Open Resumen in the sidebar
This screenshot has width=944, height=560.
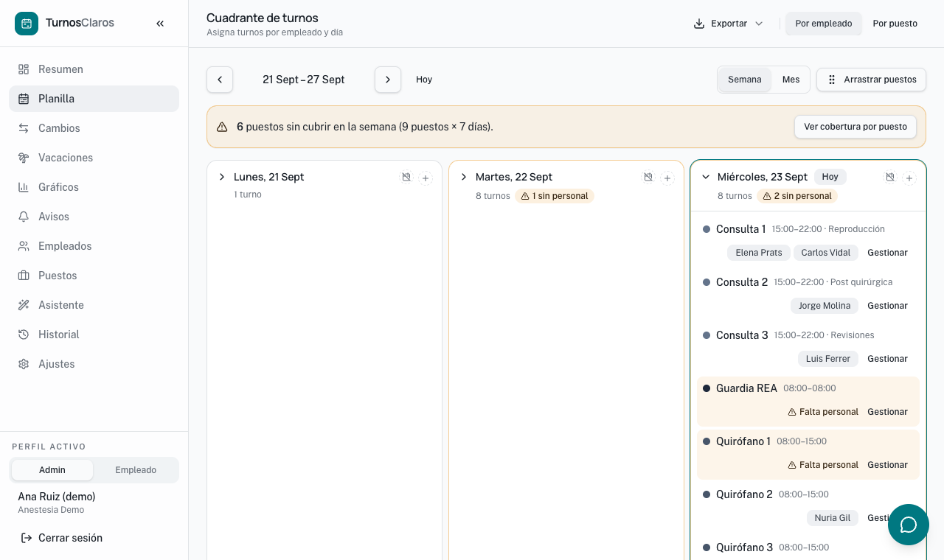click(x=94, y=69)
